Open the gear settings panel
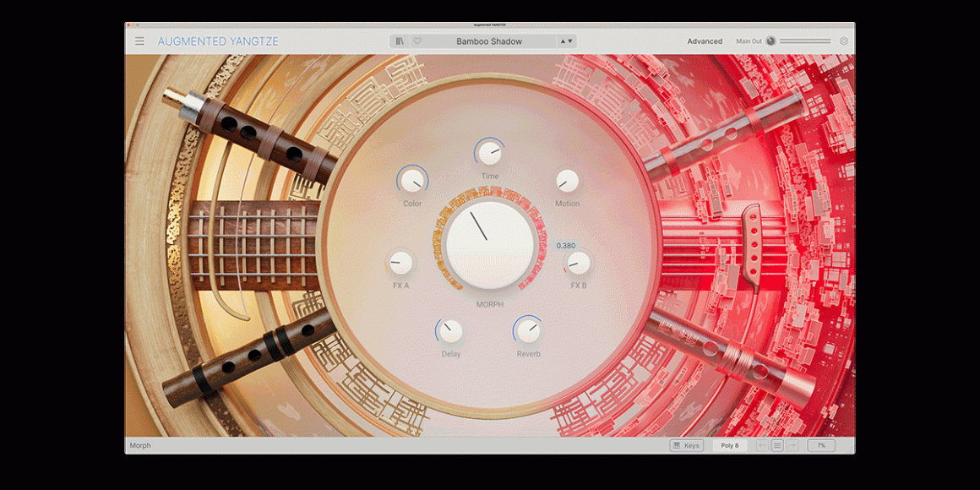980x490 pixels. click(x=843, y=41)
